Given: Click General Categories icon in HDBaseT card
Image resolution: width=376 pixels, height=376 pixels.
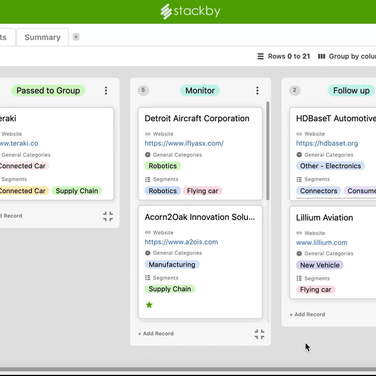Looking at the screenshot, I should click(299, 155).
